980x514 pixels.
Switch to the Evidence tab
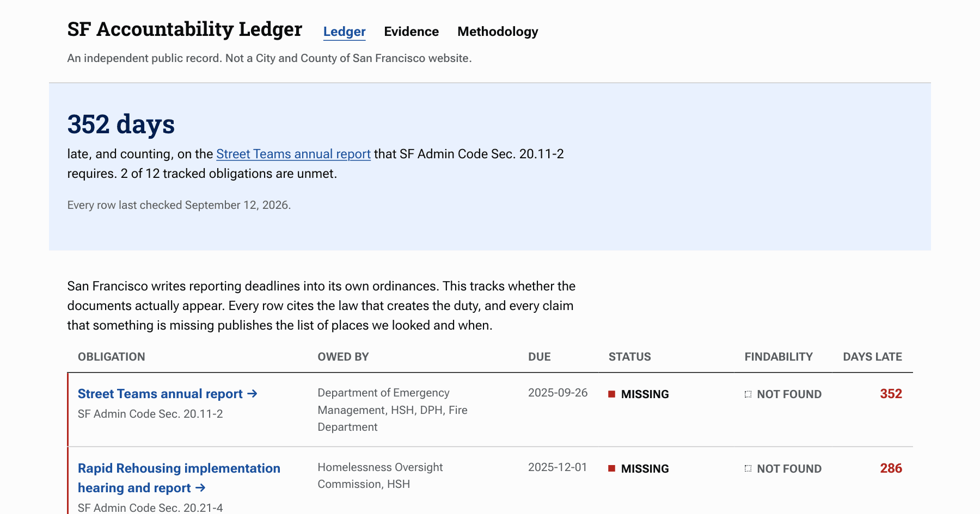point(411,32)
